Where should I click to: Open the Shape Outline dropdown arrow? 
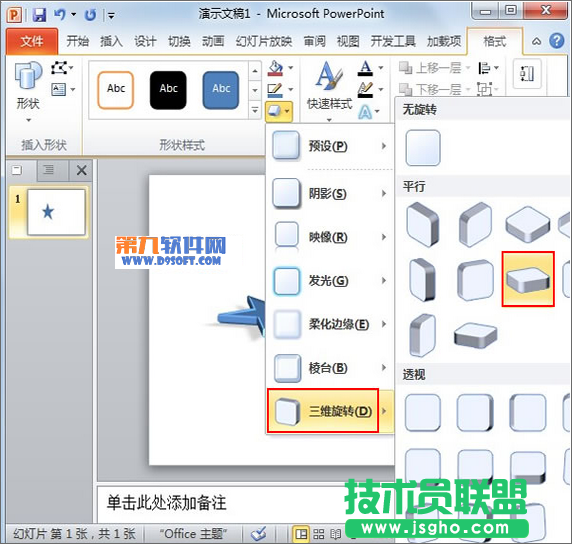point(291,89)
